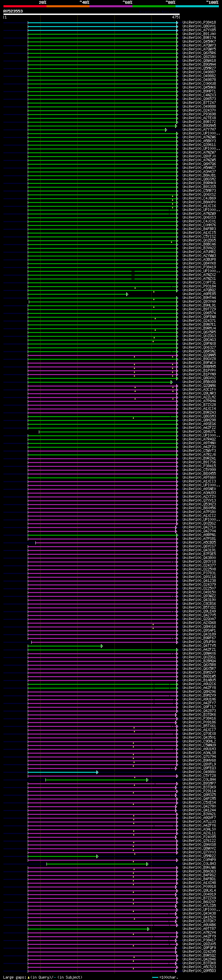Choose the entry UniRef100_A7NZW6

(x=199, y=137)
